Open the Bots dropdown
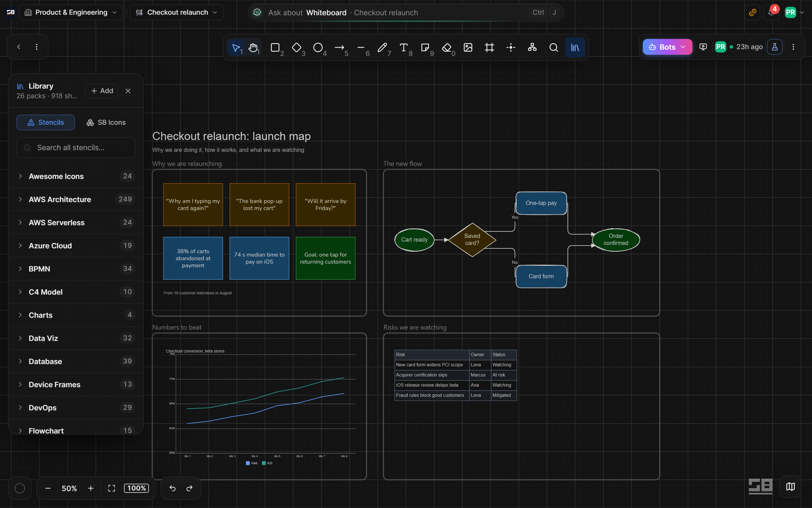The width and height of the screenshot is (812, 508). pos(667,47)
